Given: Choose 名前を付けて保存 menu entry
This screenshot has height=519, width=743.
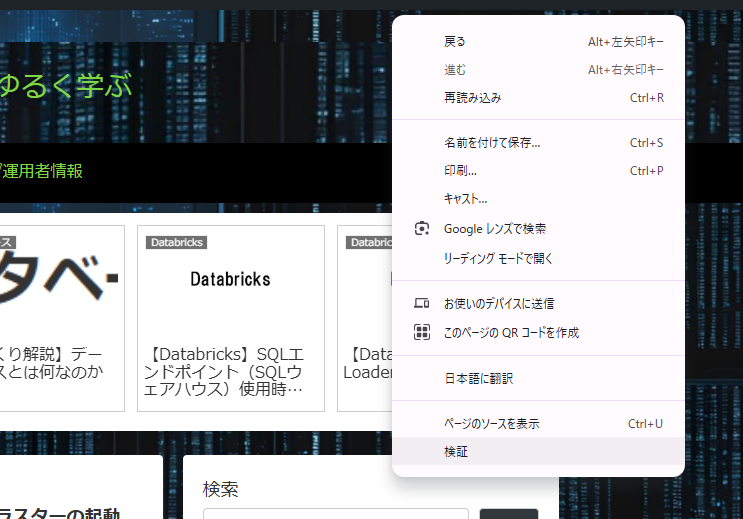Looking at the screenshot, I should point(491,143).
